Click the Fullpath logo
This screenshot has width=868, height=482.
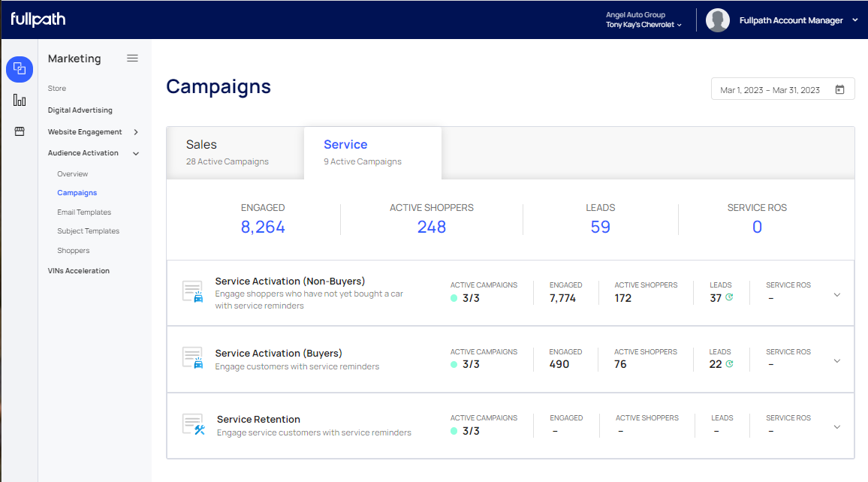tap(38, 20)
